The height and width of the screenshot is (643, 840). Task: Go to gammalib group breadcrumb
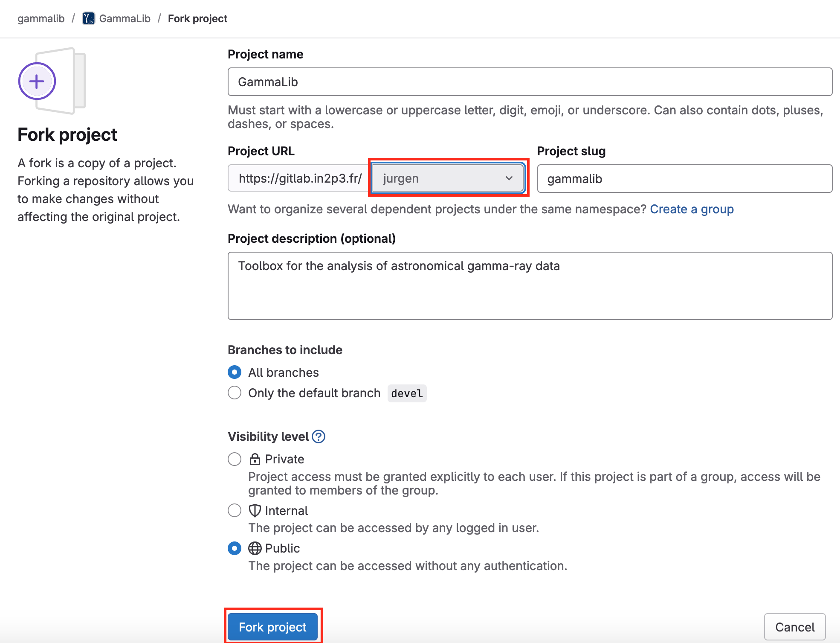(41, 19)
